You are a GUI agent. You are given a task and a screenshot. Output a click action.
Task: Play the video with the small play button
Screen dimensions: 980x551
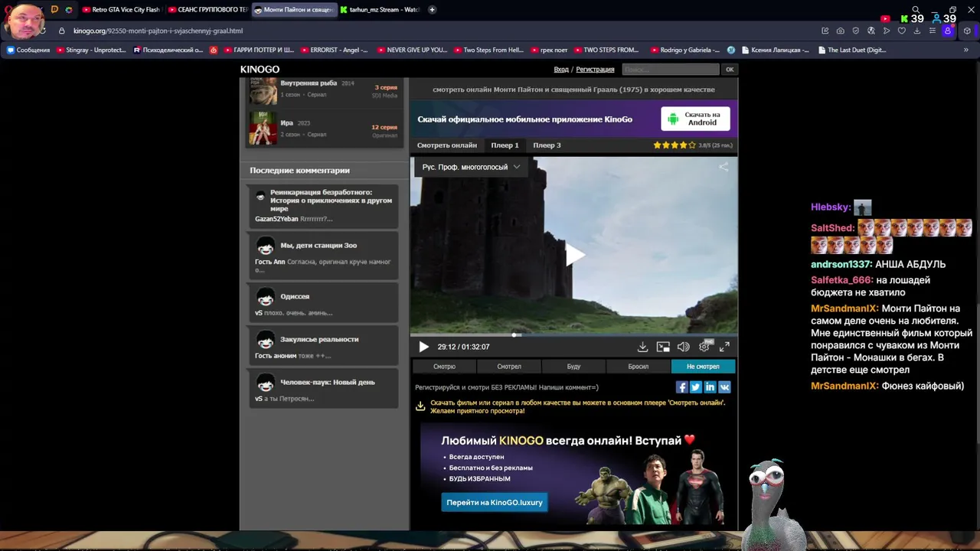pos(423,347)
